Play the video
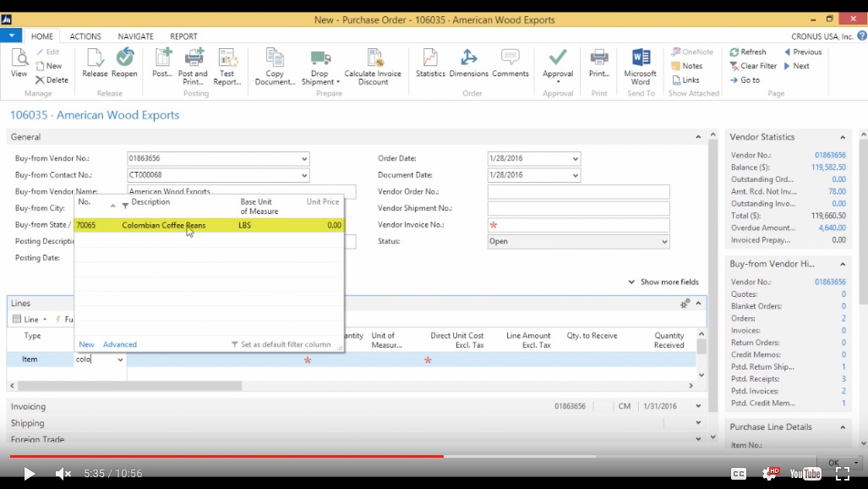Screen dimensions: 868x489 pos(29,474)
